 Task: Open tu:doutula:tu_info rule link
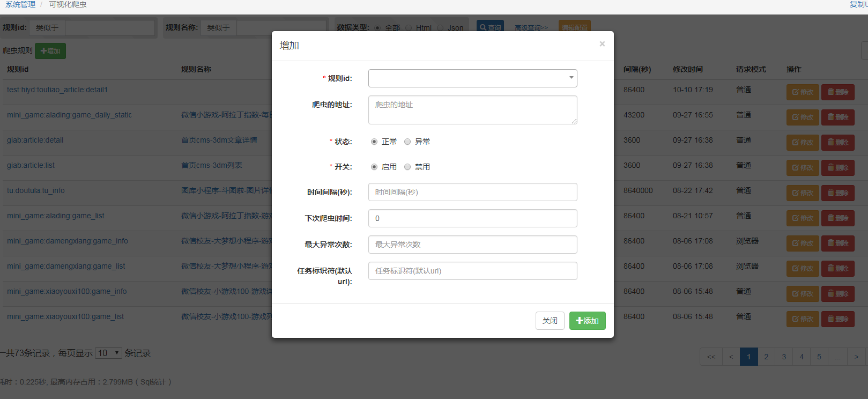36,190
